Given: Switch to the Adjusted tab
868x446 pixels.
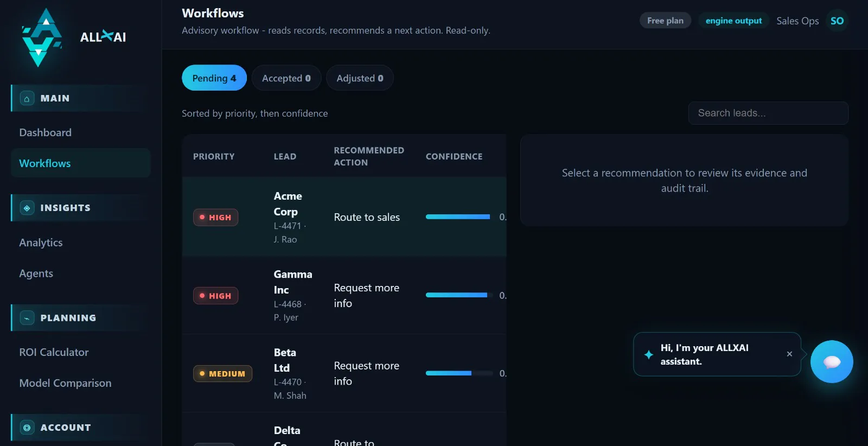Looking at the screenshot, I should [x=360, y=78].
